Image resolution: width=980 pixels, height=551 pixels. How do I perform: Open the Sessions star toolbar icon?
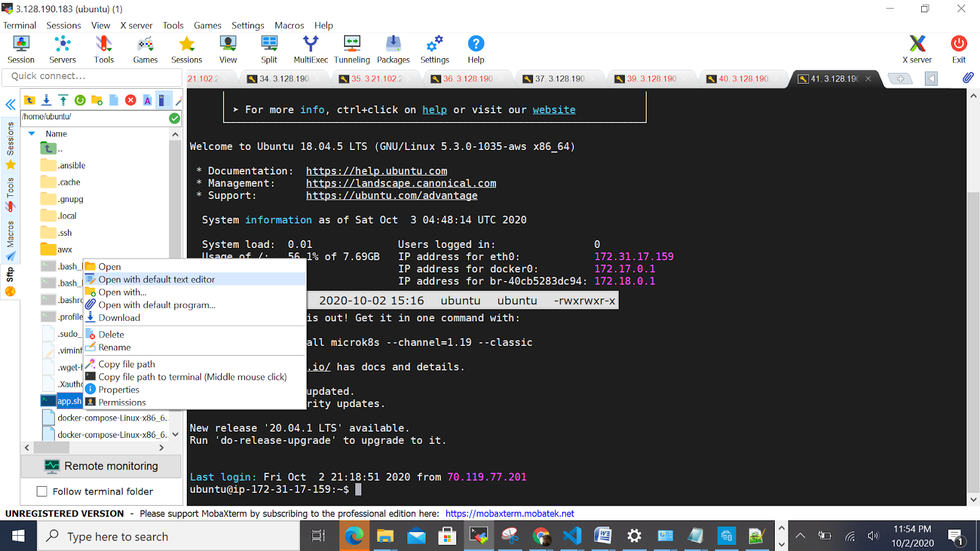point(186,50)
